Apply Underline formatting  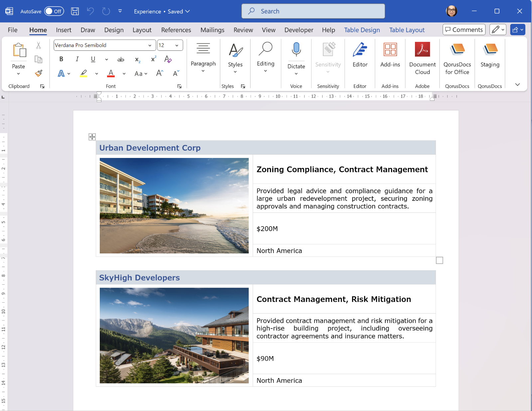93,59
